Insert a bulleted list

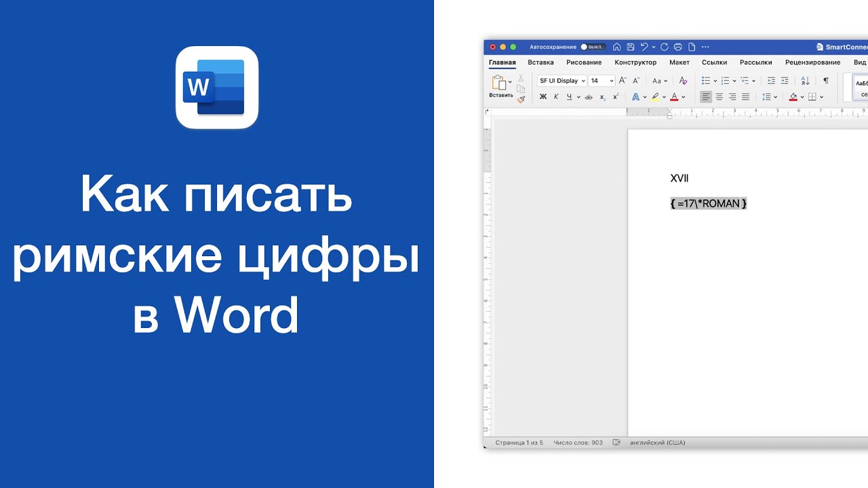click(x=706, y=81)
